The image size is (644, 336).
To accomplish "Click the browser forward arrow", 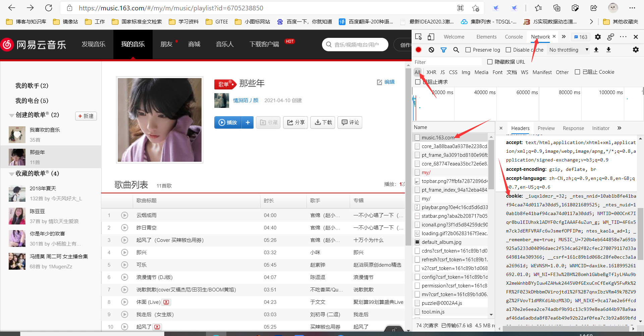I will [x=30, y=8].
